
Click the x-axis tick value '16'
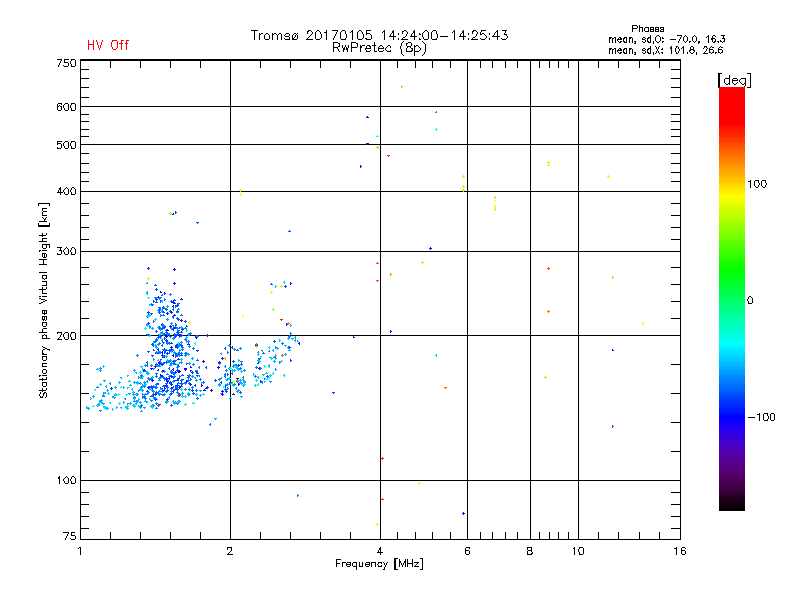point(680,551)
